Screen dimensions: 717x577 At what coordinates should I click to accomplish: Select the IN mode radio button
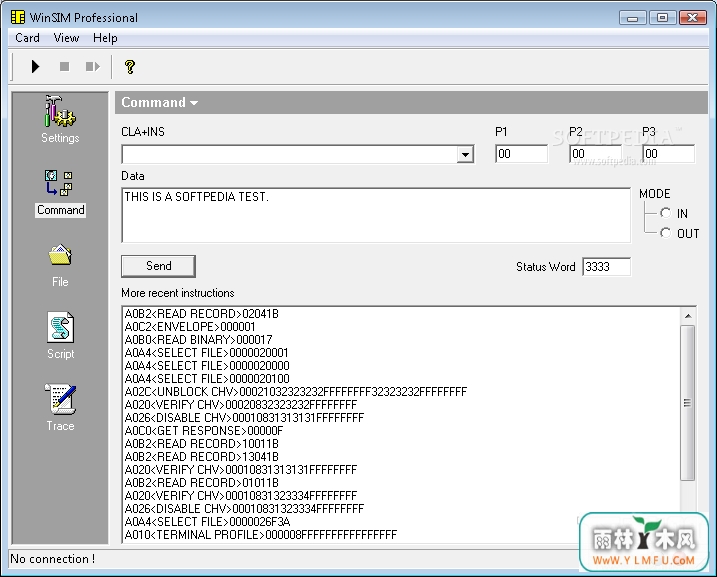pyautogui.click(x=665, y=213)
